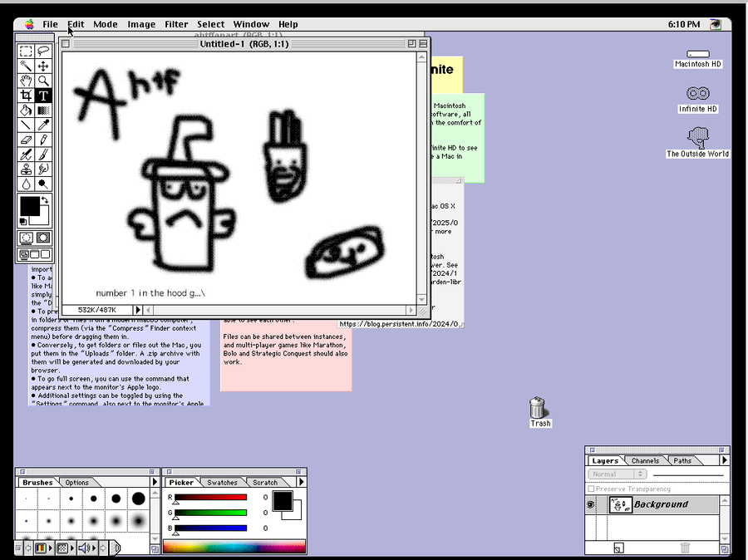Viewport: 748px width, 560px height.
Task: Switch to Standard editing mode
Action: pos(27,238)
